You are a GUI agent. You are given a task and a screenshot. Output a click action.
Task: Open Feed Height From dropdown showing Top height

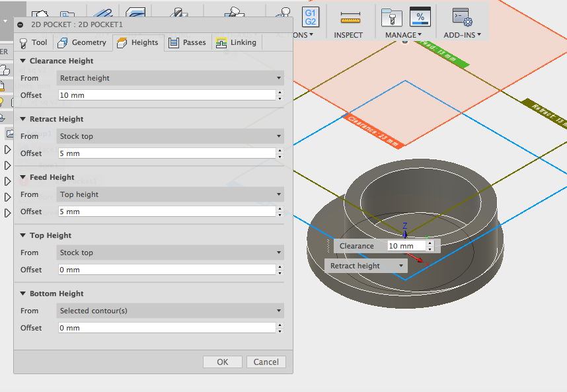(x=170, y=194)
